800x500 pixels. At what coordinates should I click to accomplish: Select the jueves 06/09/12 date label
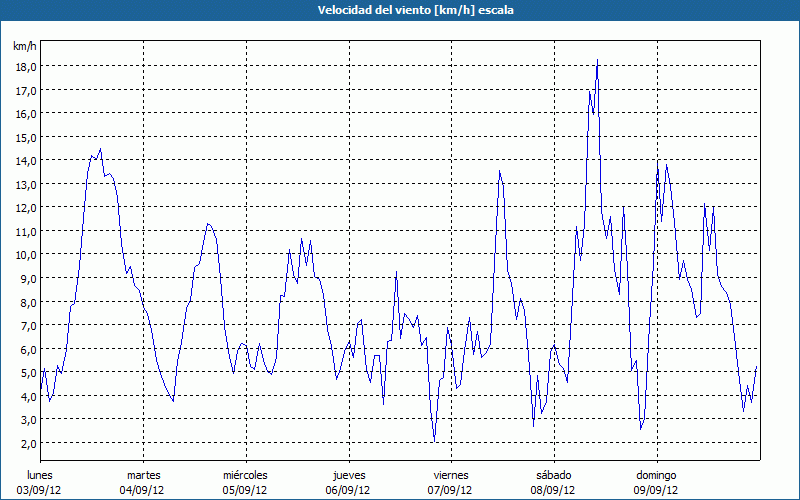coord(348,483)
